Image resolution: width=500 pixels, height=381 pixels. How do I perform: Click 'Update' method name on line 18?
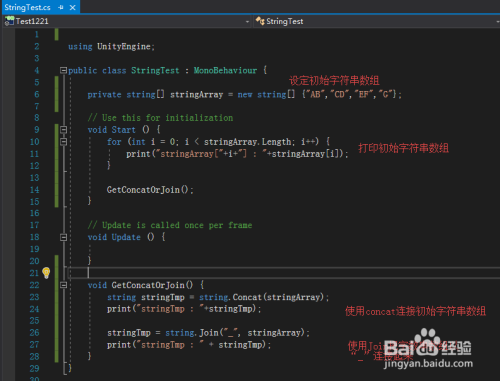tap(126, 237)
